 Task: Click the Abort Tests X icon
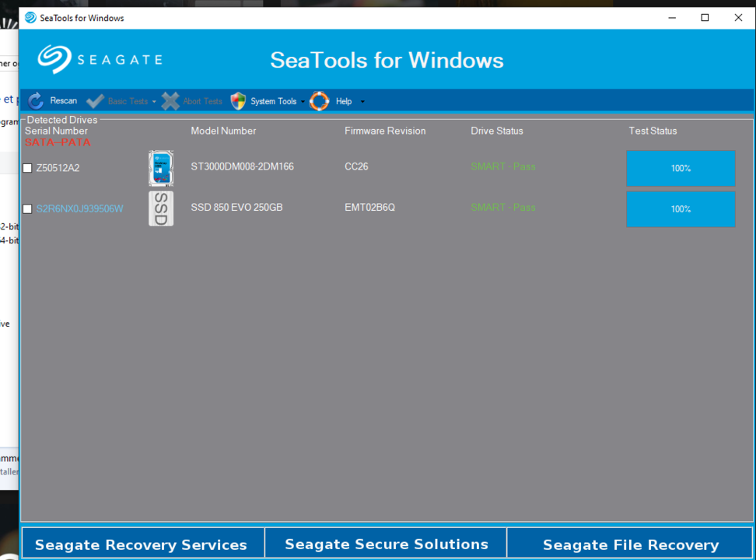pyautogui.click(x=170, y=101)
